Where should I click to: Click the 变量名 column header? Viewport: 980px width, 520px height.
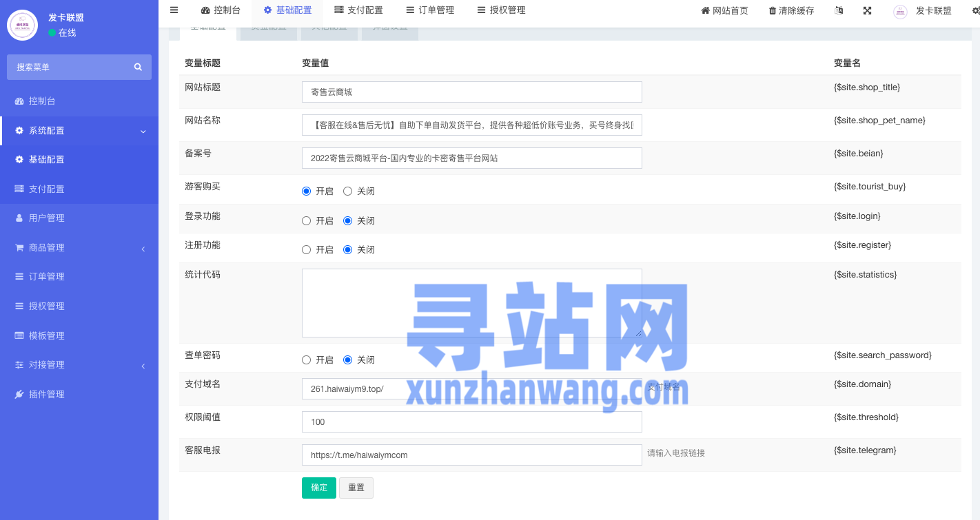tap(847, 63)
